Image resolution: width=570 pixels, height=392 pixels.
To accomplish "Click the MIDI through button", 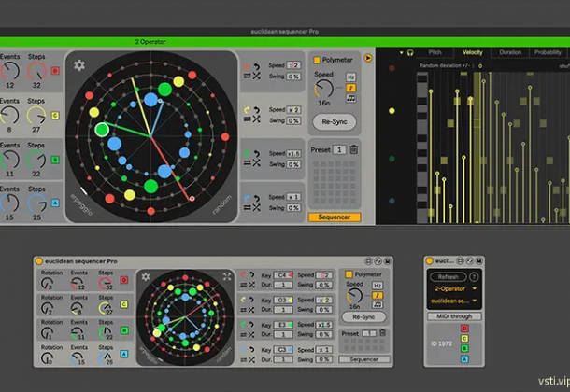I will pos(454,316).
